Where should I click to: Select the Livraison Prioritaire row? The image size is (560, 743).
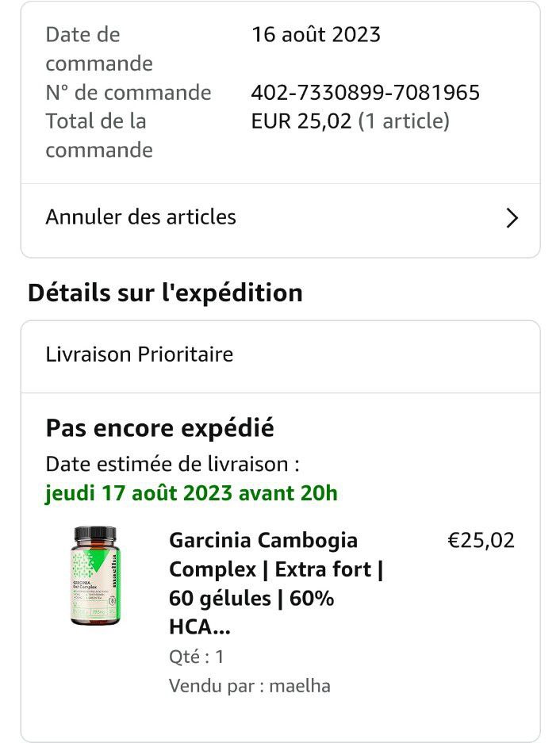click(x=140, y=354)
